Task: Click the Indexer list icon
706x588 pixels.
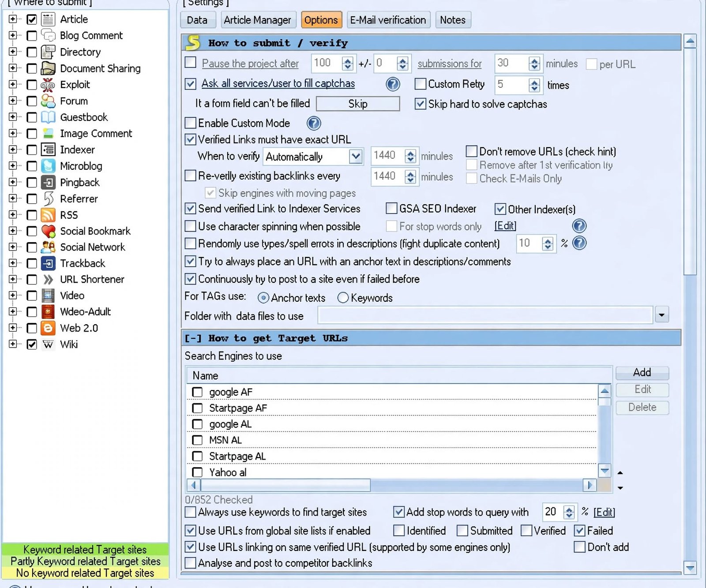Action: click(x=48, y=150)
